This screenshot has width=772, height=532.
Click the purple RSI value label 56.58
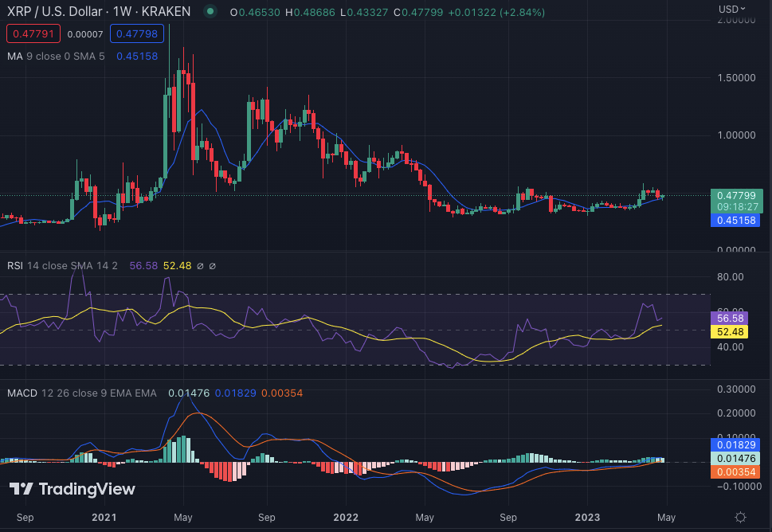pyautogui.click(x=730, y=319)
